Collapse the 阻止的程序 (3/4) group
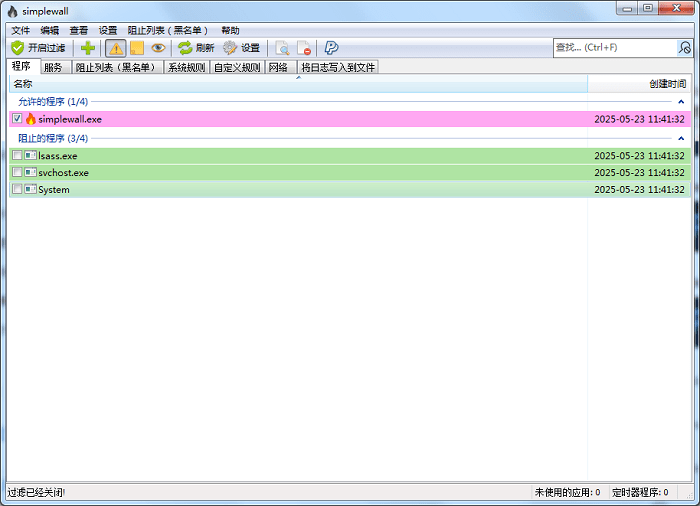The image size is (700, 506). coord(681,138)
